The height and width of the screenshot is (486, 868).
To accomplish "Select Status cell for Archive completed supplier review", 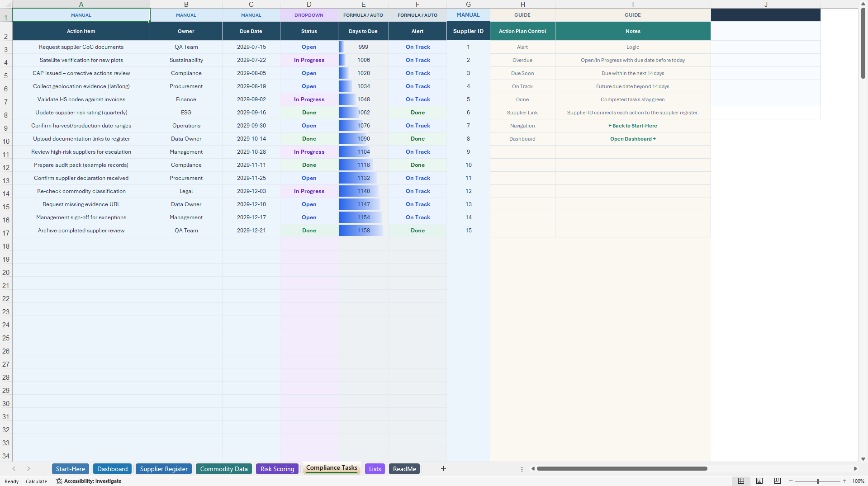I will tap(309, 231).
